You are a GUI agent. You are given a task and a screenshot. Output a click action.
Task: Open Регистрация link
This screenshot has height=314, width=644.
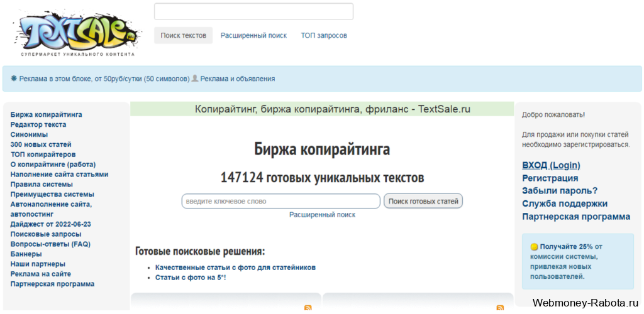(x=550, y=178)
